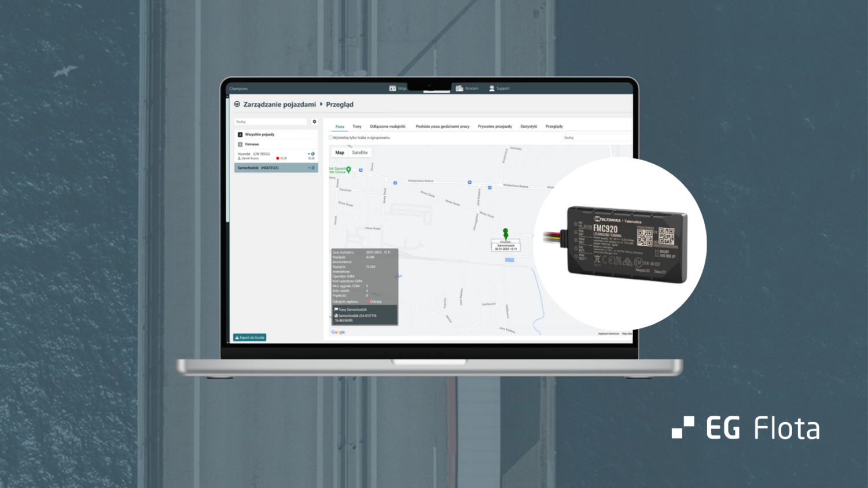Open the Trasy Samochodzik link in popup
Image resolution: width=868 pixels, height=488 pixels.
point(352,310)
